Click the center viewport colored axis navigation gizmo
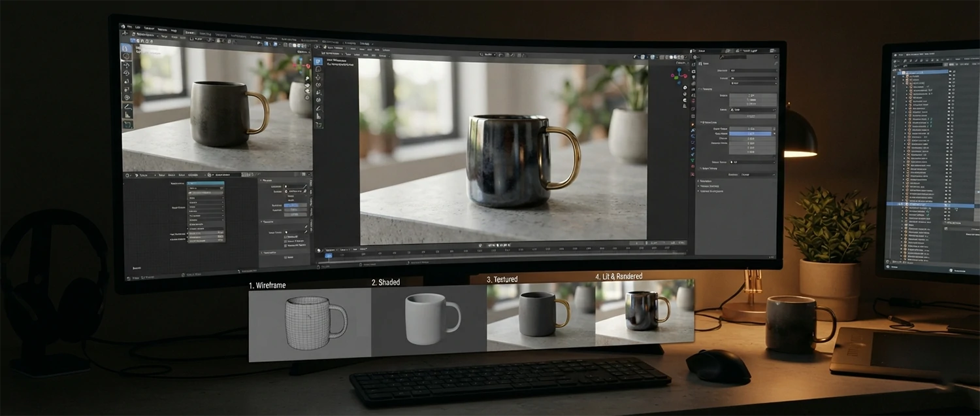 (x=679, y=76)
